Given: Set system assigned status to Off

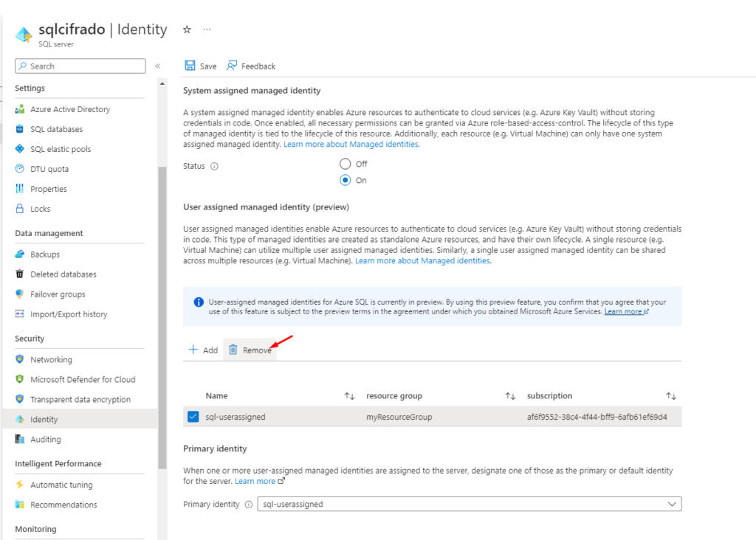Looking at the screenshot, I should [x=346, y=164].
